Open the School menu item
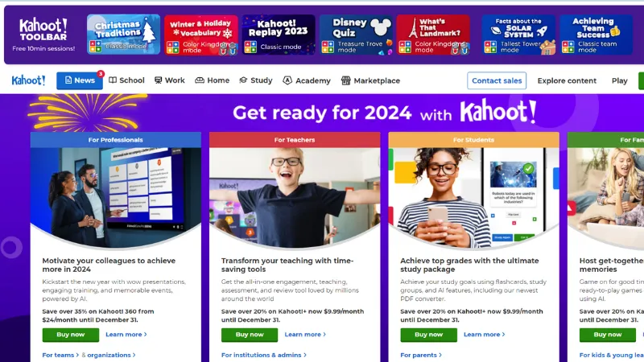The height and width of the screenshot is (362, 644). click(126, 80)
